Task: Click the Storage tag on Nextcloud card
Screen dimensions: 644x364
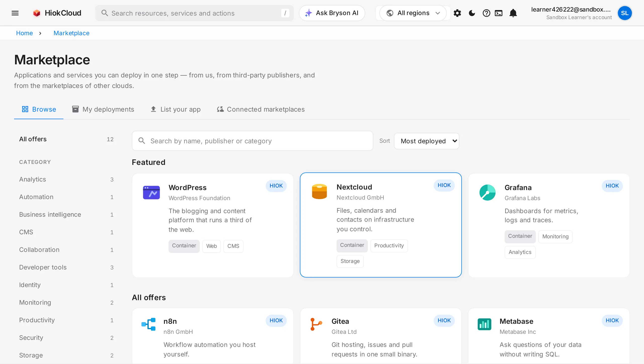Action: click(x=350, y=261)
